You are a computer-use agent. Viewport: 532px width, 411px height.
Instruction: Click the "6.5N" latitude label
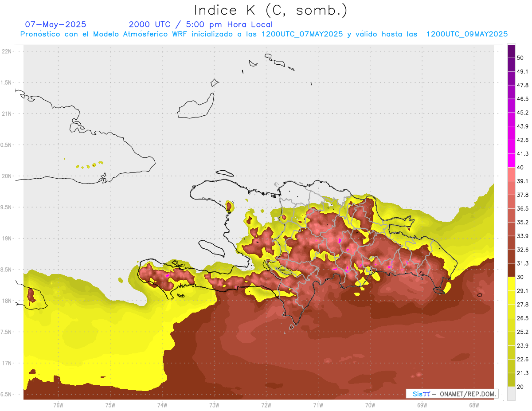7,395
